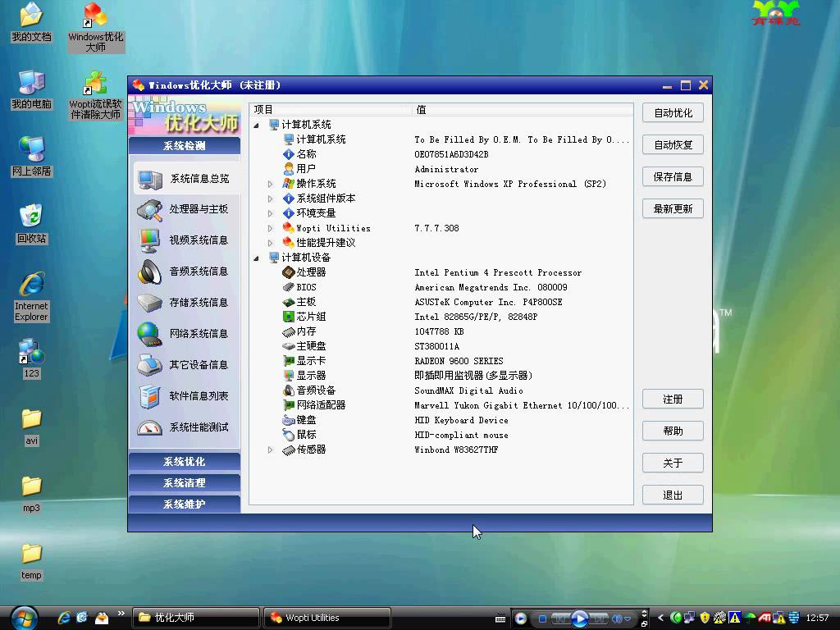
Task: Select the 名称 row icon
Action: pos(289,154)
